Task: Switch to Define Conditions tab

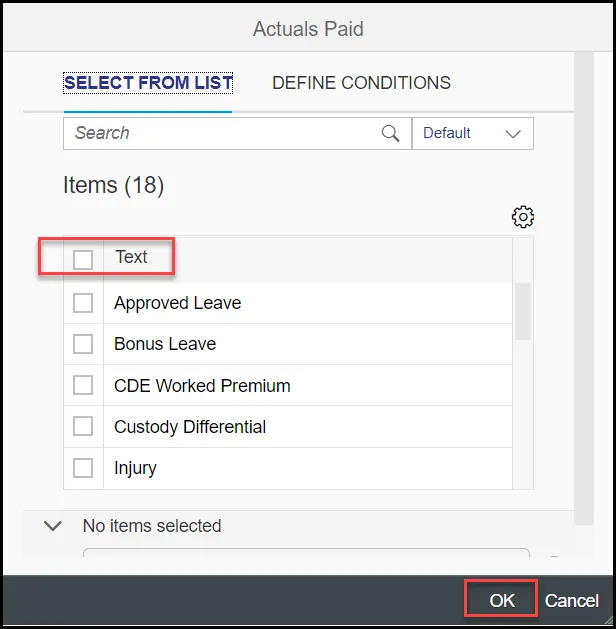Action: tap(361, 83)
